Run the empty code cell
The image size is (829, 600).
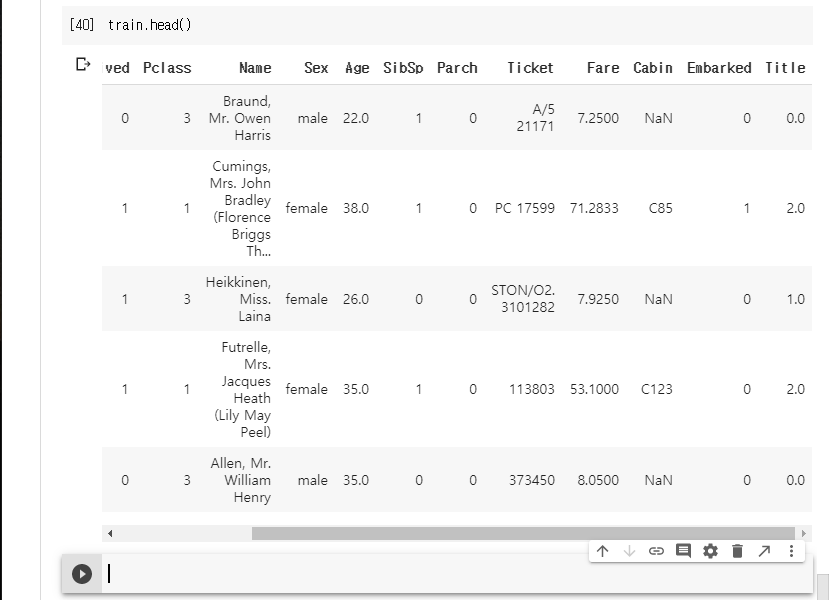pos(82,574)
